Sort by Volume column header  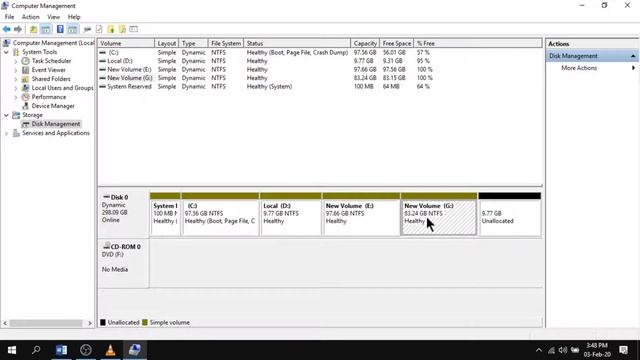click(x=126, y=43)
